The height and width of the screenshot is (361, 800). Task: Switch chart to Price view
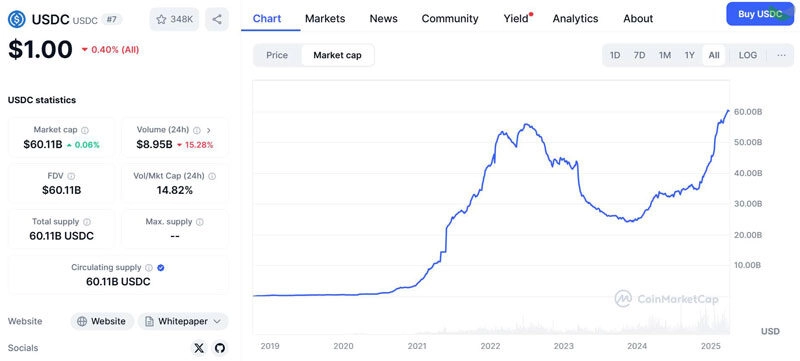coord(277,55)
